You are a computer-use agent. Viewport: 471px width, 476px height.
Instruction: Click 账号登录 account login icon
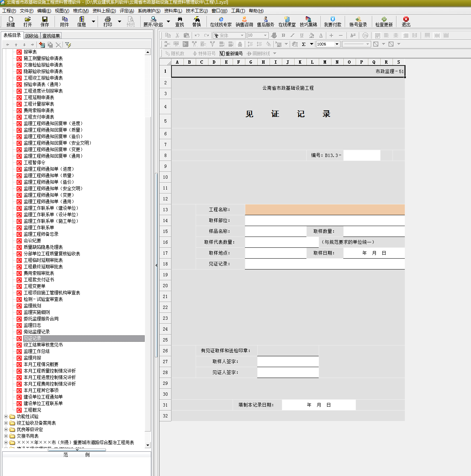pos(358,21)
